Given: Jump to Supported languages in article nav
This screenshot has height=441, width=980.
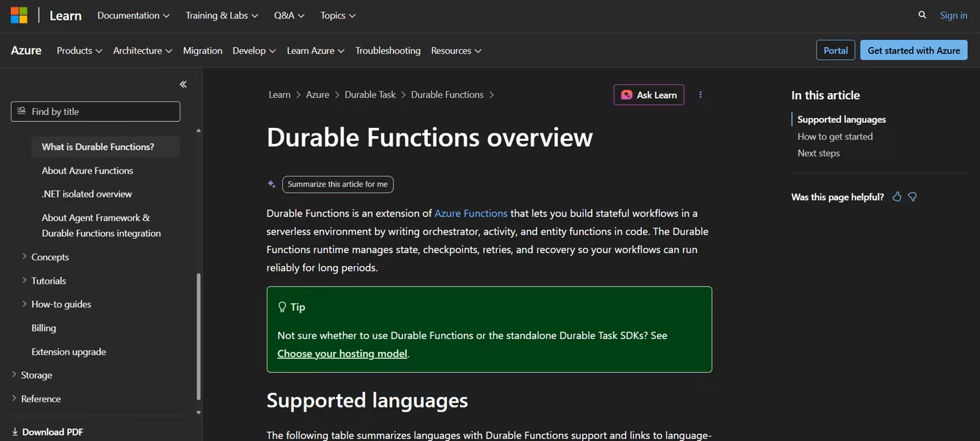Looking at the screenshot, I should tap(842, 119).
